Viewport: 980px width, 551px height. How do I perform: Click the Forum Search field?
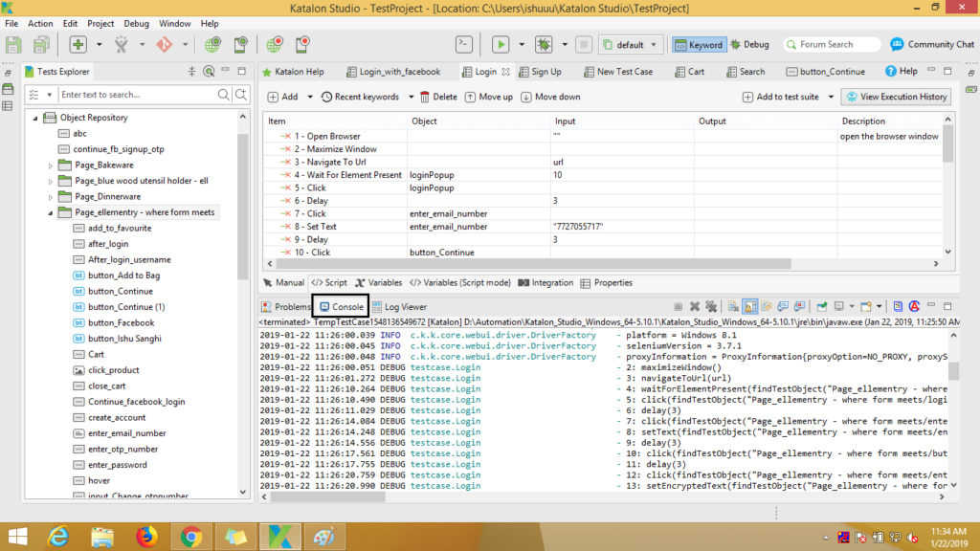click(833, 44)
